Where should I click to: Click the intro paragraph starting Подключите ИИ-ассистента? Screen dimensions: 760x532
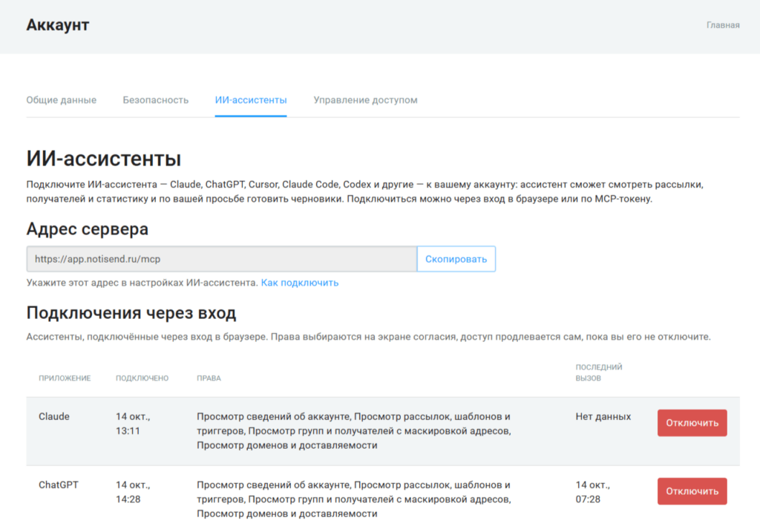tap(364, 191)
